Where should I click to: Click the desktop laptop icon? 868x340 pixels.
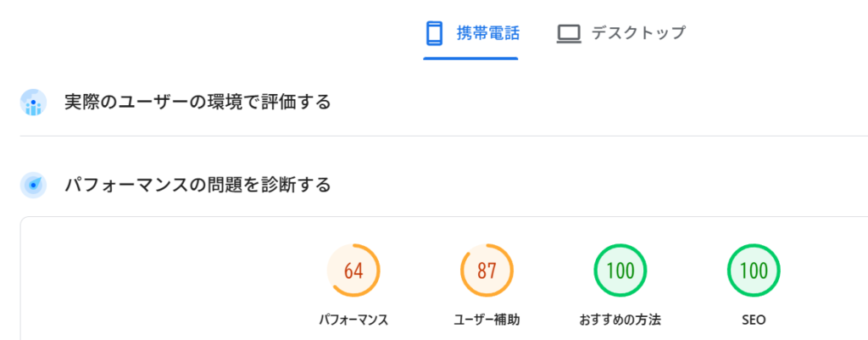point(568,34)
